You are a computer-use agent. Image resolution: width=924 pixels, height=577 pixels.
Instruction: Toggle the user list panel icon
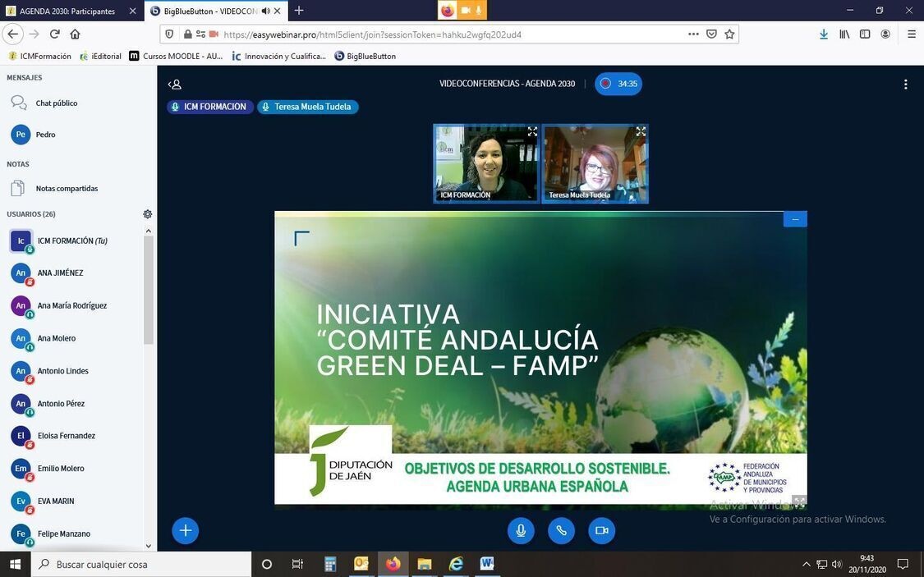[174, 84]
